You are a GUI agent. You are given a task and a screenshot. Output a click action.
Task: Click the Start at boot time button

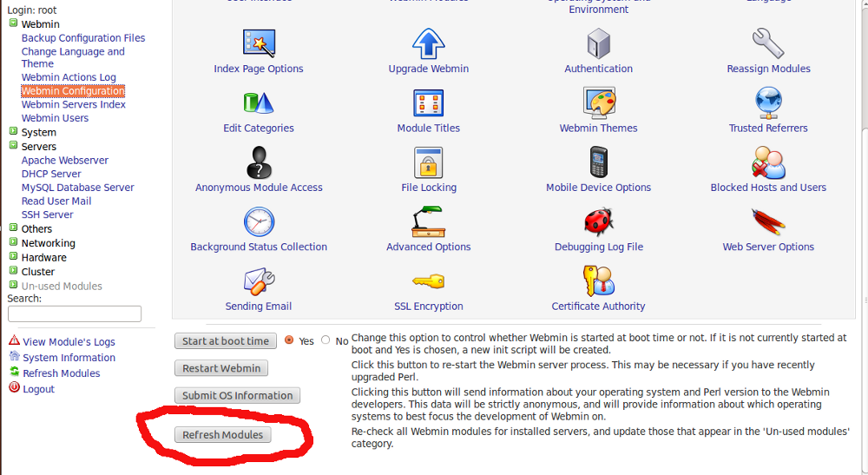click(226, 341)
